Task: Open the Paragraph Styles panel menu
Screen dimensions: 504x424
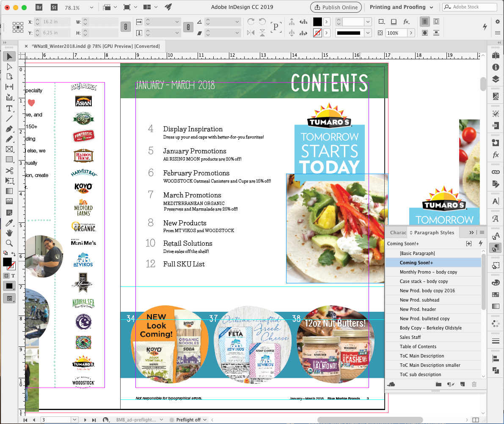Action: click(482, 233)
